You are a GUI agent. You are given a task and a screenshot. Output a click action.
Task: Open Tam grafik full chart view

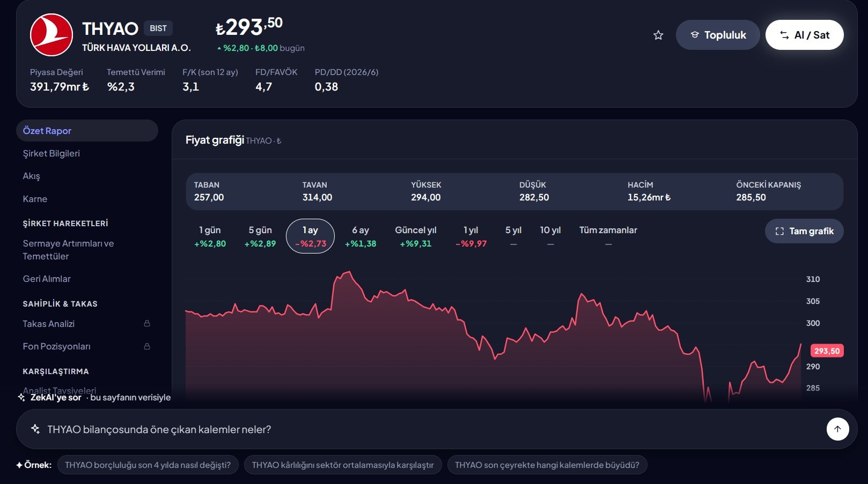pyautogui.click(x=804, y=231)
